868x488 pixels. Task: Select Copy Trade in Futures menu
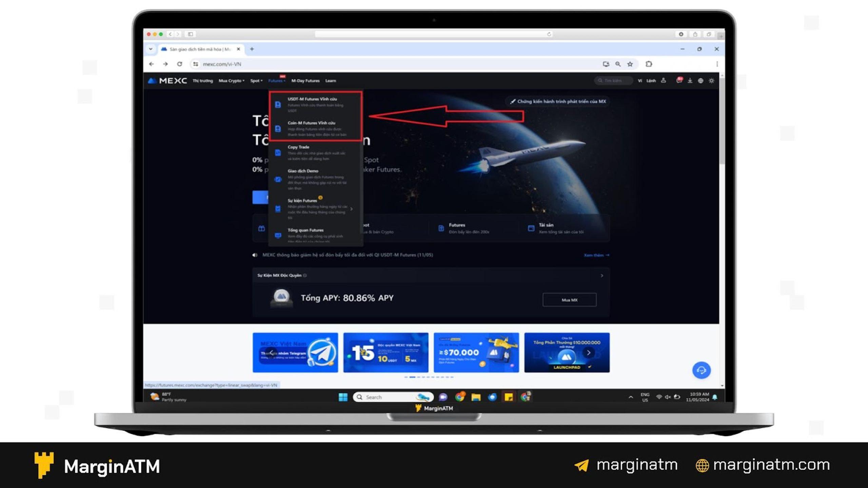pyautogui.click(x=316, y=152)
